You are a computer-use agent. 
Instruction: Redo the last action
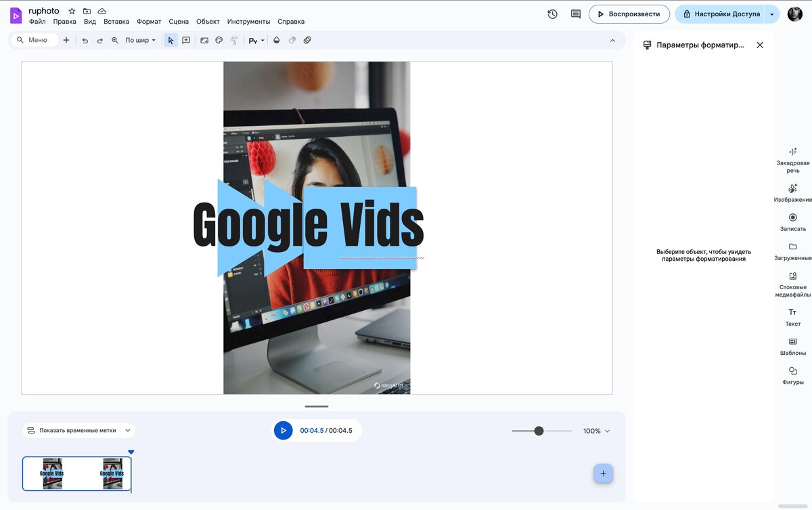point(100,41)
